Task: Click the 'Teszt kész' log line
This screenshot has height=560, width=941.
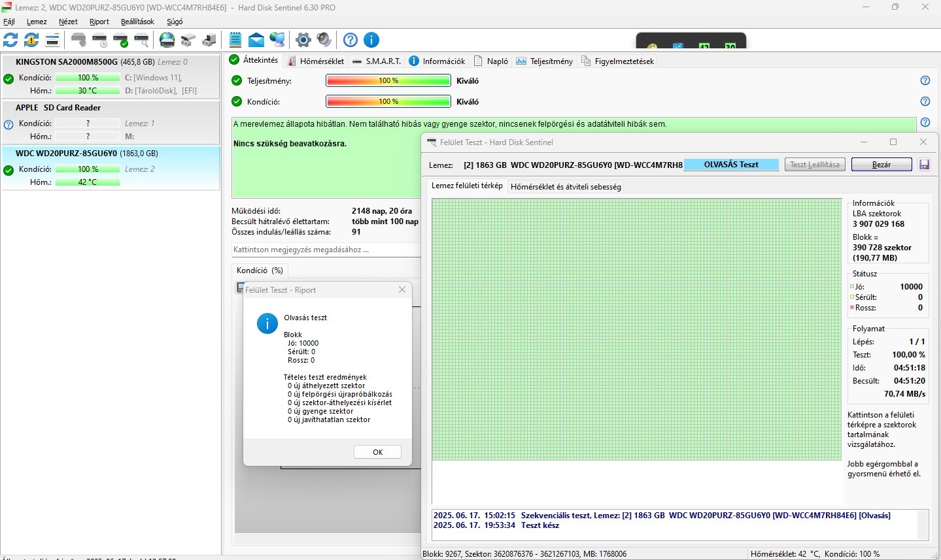Action: [x=496, y=525]
